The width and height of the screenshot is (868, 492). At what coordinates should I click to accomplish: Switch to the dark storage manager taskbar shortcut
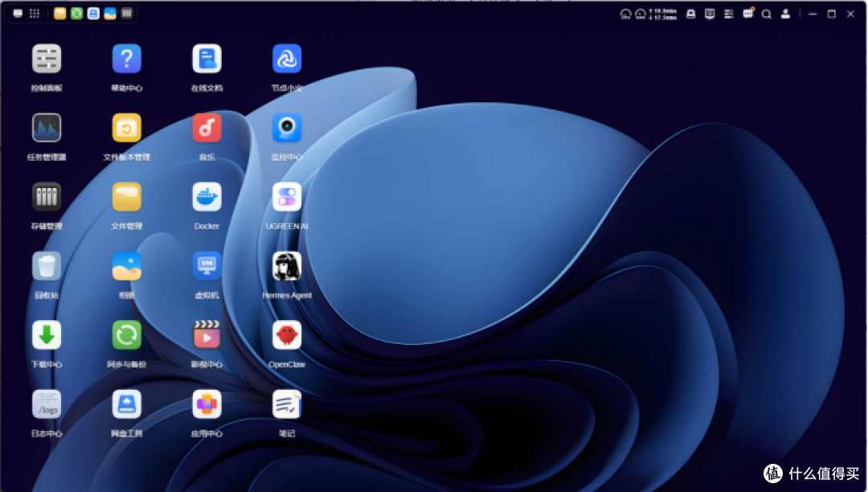(x=127, y=14)
